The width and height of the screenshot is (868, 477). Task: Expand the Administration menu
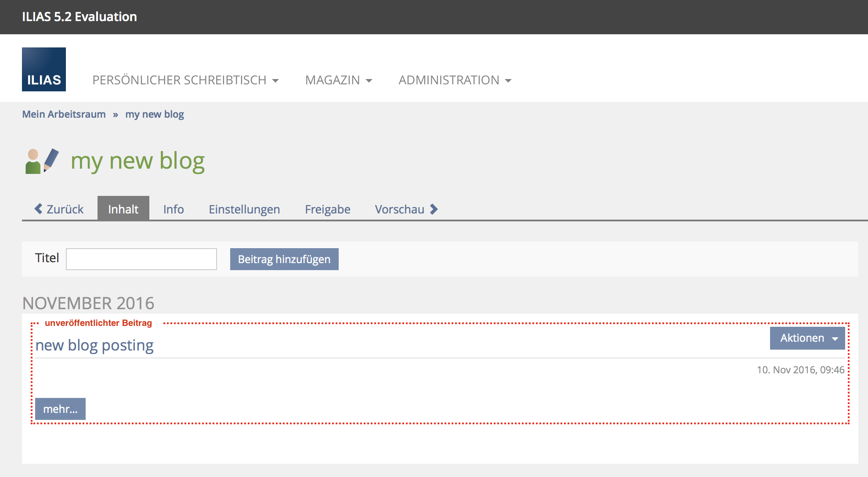click(x=455, y=80)
